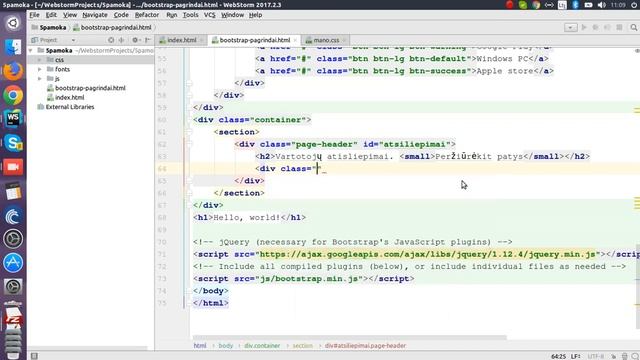Click the clock showing 11:09
This screenshot has width=640, height=360.
[618, 5]
